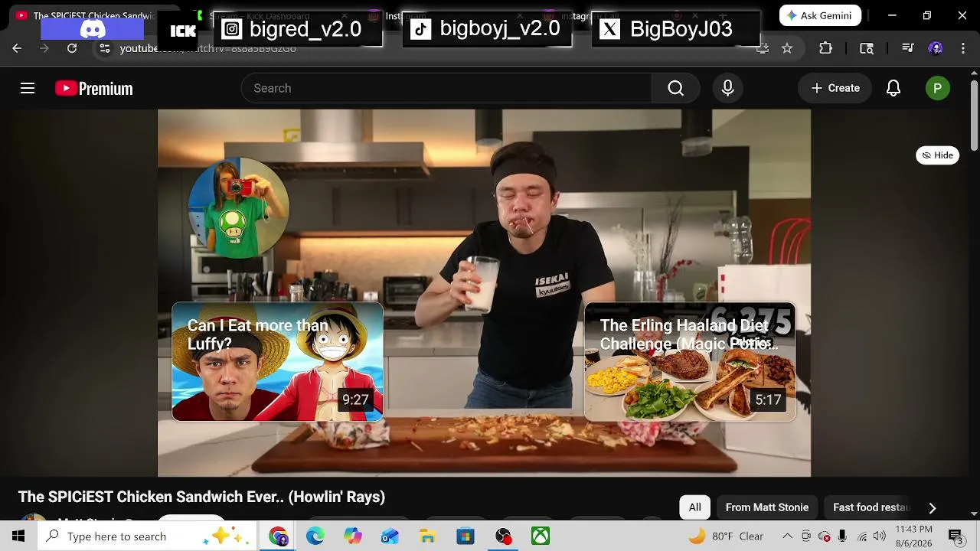View site information icon beside the URL

point(105,48)
